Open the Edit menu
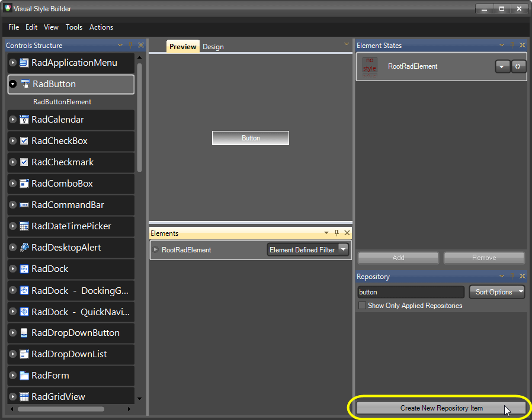Image resolution: width=532 pixels, height=420 pixels. click(31, 27)
